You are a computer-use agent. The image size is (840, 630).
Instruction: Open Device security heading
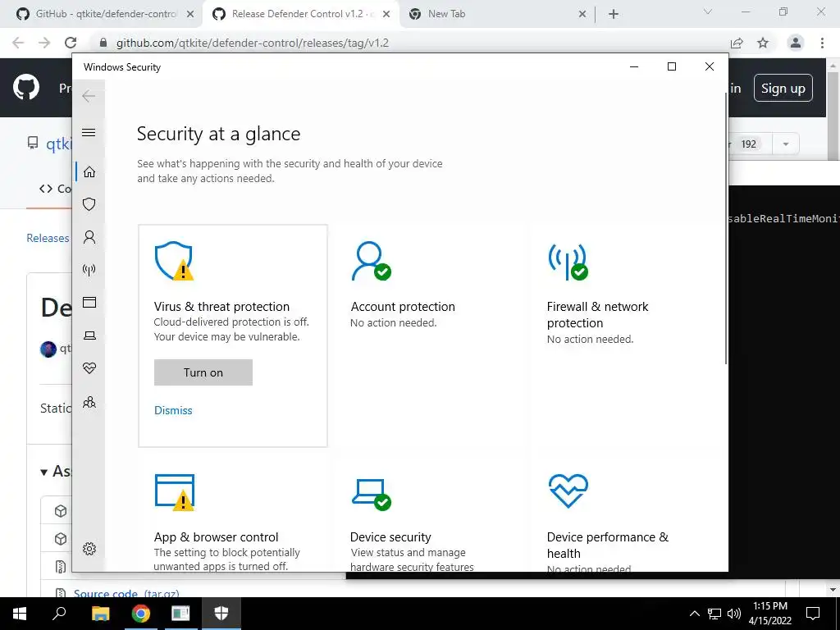390,536
